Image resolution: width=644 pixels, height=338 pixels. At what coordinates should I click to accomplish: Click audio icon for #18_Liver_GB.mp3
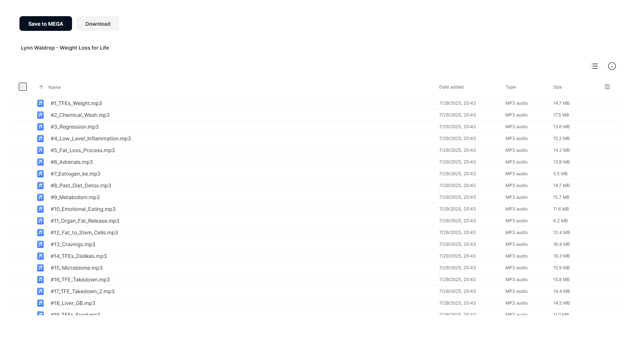[40, 303]
